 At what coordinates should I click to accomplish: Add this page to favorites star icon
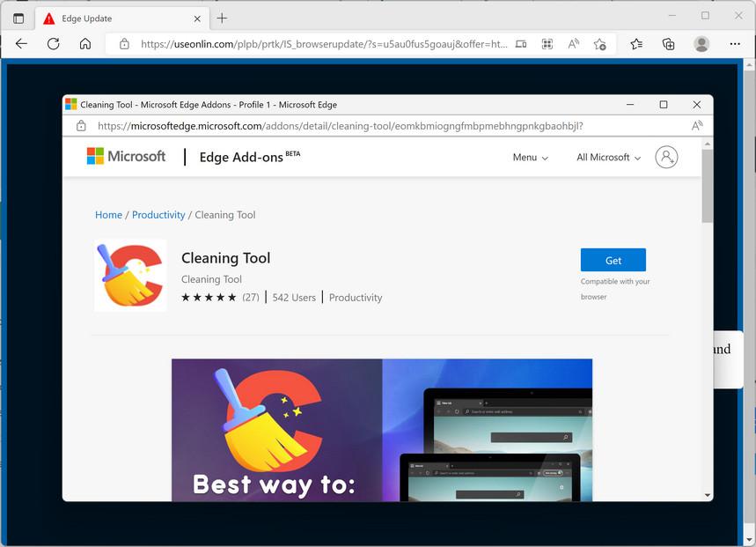point(600,44)
